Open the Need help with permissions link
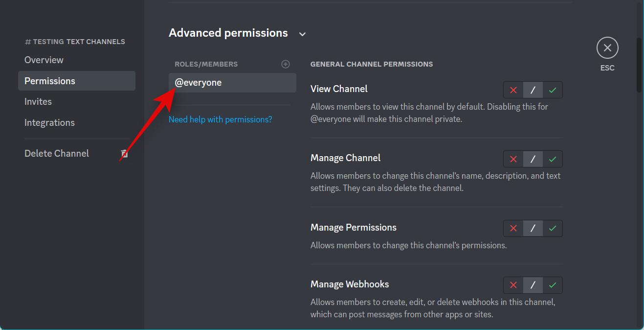644x330 pixels. 220,119
